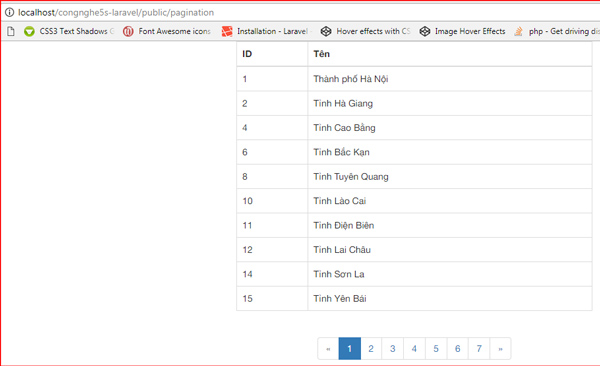Open Hover effects with CSS bookmark
This screenshot has width=600, height=366.
coord(365,31)
